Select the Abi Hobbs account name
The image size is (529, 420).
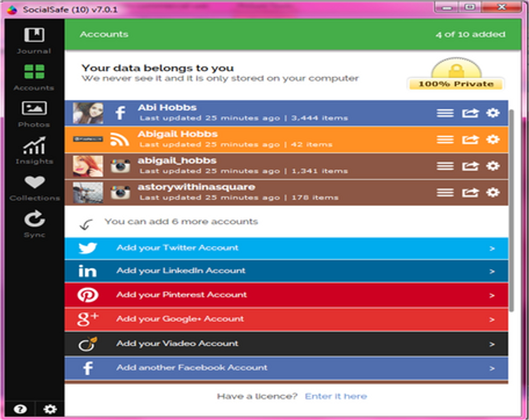(x=167, y=107)
